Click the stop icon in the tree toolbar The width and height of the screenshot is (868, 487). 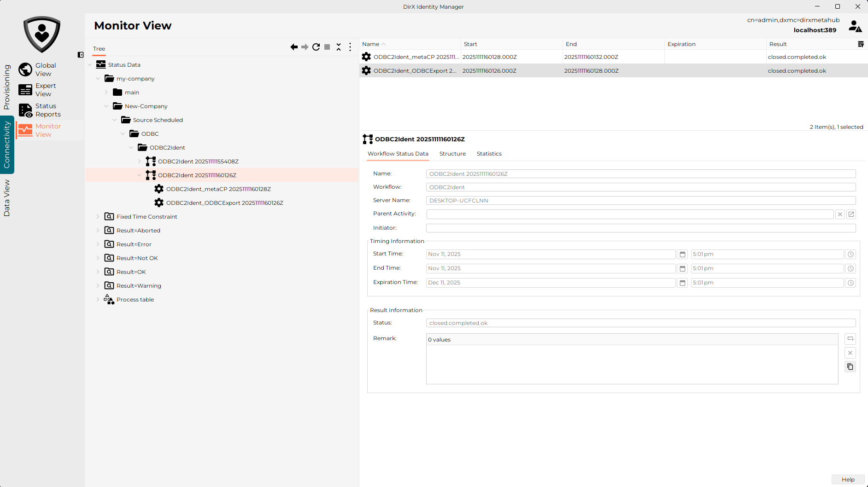click(x=327, y=47)
